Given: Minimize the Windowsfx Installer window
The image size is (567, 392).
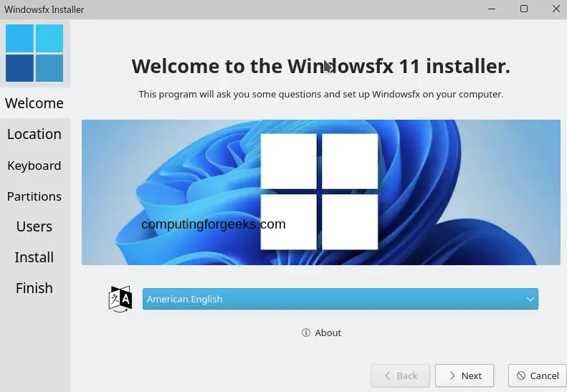Looking at the screenshot, I should coord(492,9).
